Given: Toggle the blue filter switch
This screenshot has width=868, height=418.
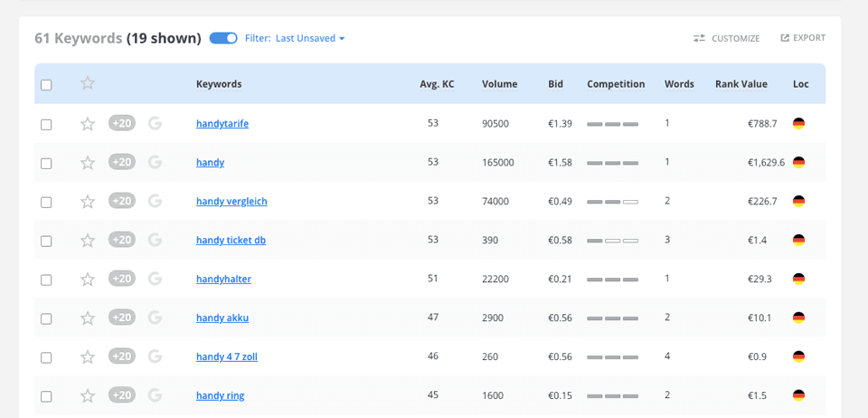Looking at the screenshot, I should pyautogui.click(x=223, y=38).
